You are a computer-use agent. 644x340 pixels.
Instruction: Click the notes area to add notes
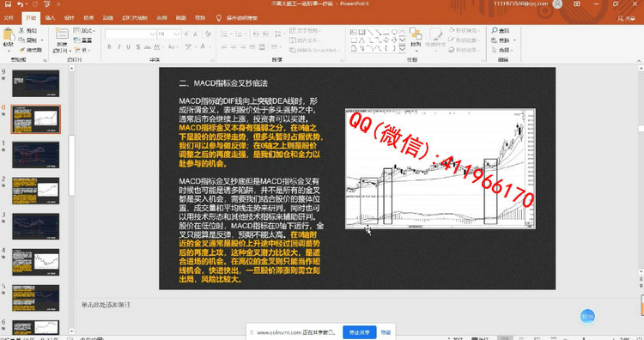point(106,305)
